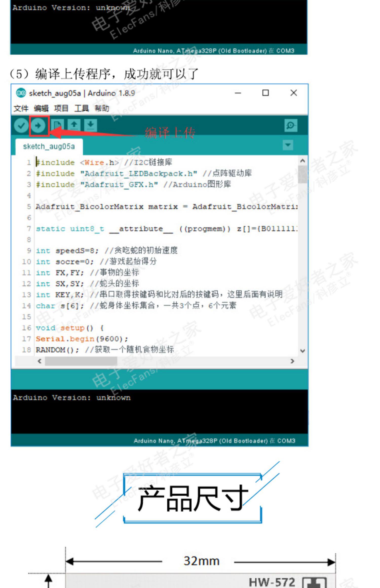Click the 'char s[6];' line

click(136, 306)
